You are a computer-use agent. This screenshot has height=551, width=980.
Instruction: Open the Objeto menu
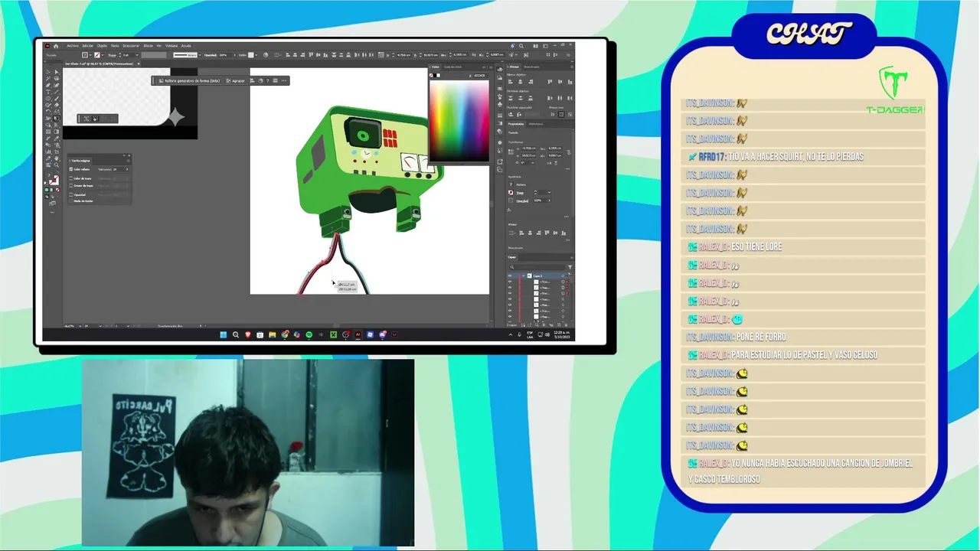click(102, 46)
